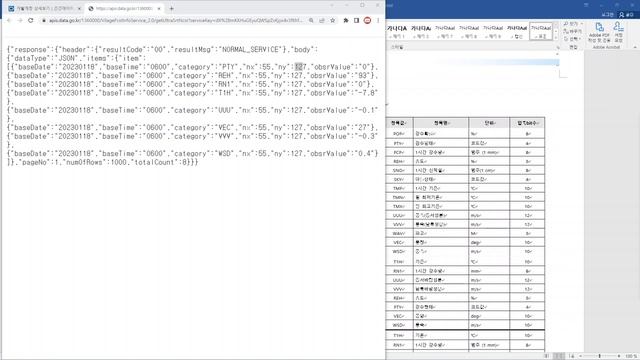Click the SNO cell in Word table
The height and width of the screenshot is (360, 640).
(x=399, y=171)
